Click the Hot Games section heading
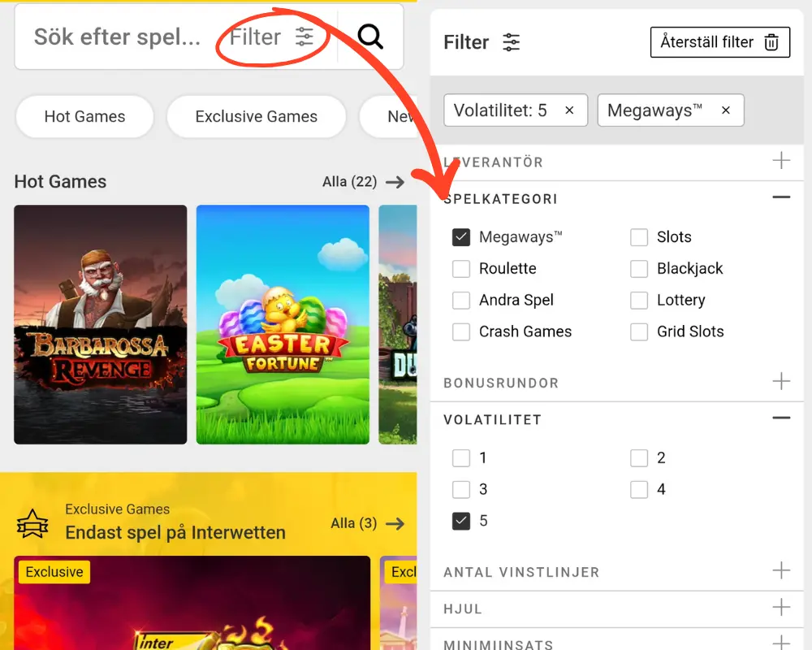Screen dimensions: 812x650 tap(60, 182)
